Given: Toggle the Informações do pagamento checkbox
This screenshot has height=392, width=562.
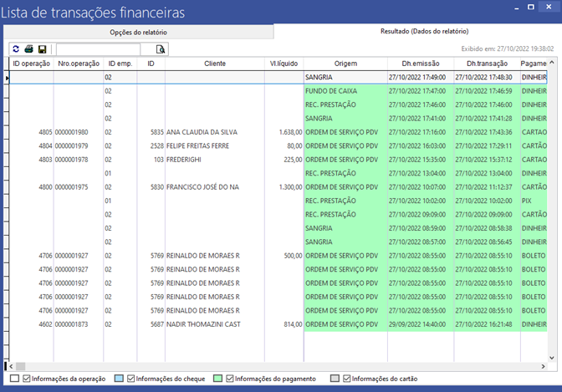Looking at the screenshot, I should pyautogui.click(x=230, y=379).
